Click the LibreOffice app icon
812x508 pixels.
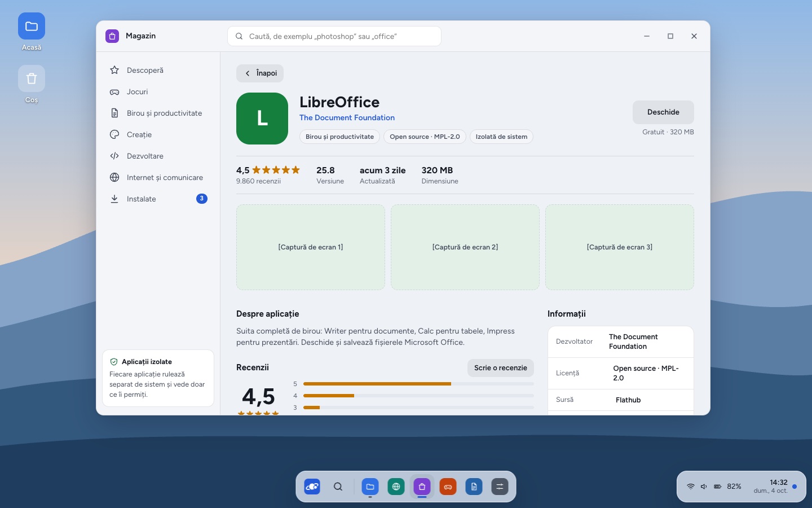click(x=262, y=119)
